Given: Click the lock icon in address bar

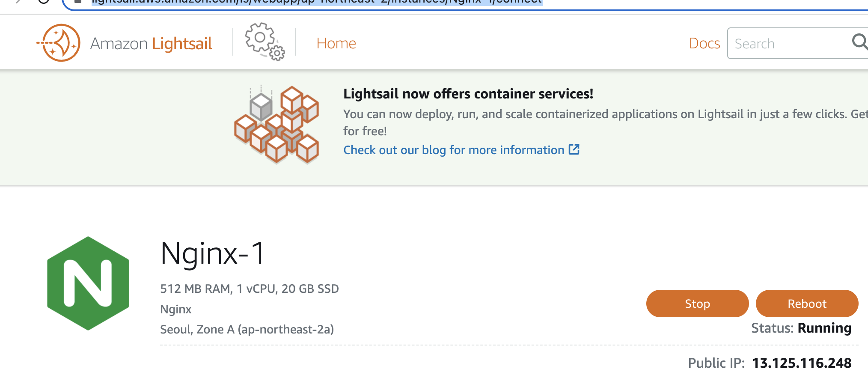Looking at the screenshot, I should 78,1.
